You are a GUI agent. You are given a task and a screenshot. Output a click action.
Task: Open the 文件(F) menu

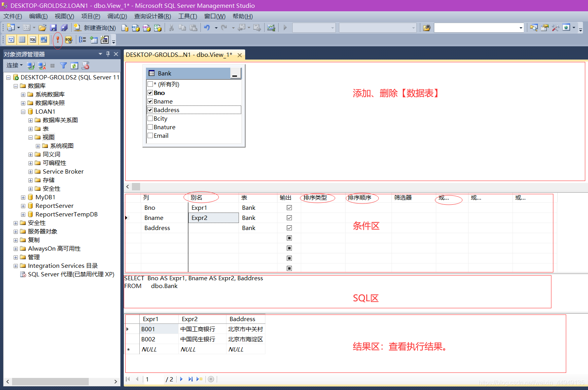13,16
